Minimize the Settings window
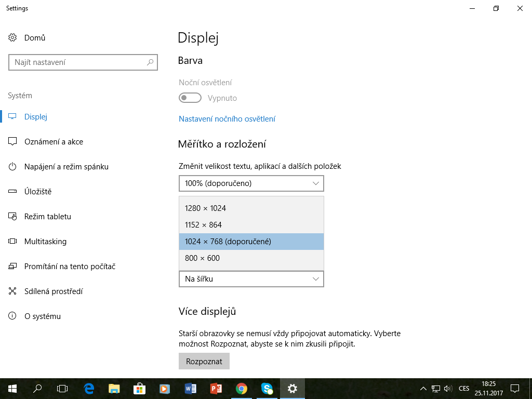This screenshot has height=399, width=532. [472, 8]
